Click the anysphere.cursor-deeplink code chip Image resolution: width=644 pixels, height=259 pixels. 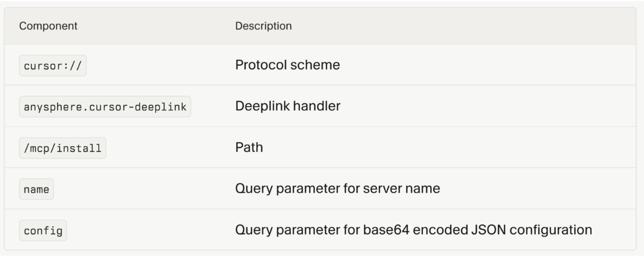(105, 107)
